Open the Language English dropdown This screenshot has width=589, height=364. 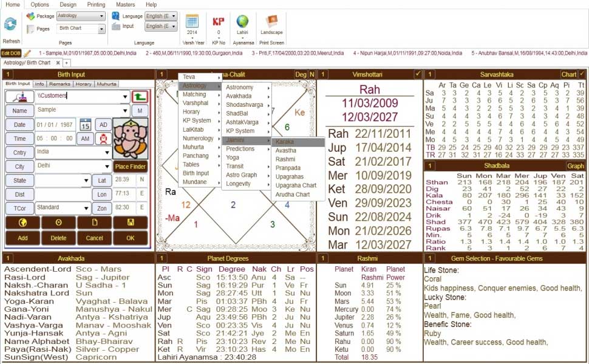click(x=174, y=16)
